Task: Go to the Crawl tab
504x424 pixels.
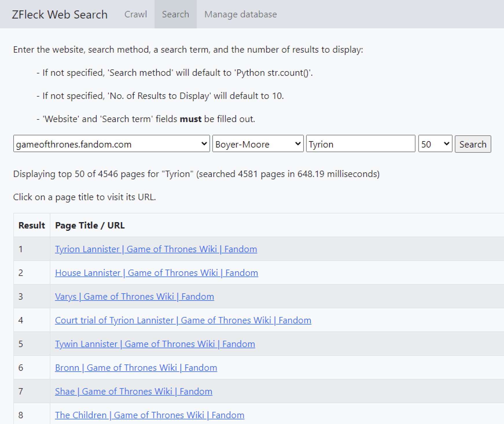Action: (x=136, y=14)
